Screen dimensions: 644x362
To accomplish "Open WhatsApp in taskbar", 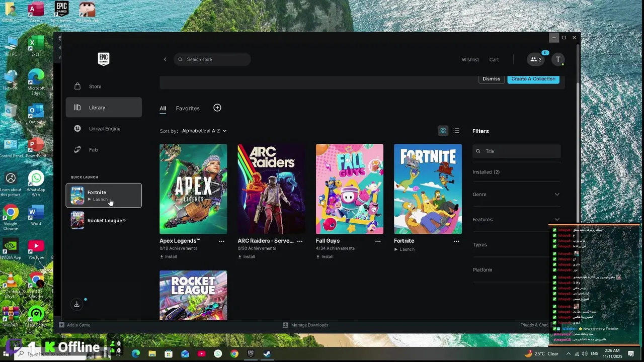I will pos(218,353).
